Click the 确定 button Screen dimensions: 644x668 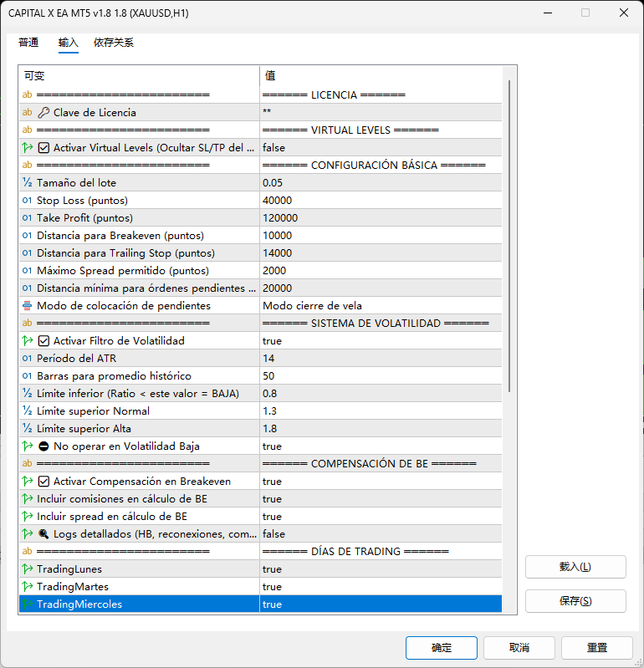pos(441,648)
